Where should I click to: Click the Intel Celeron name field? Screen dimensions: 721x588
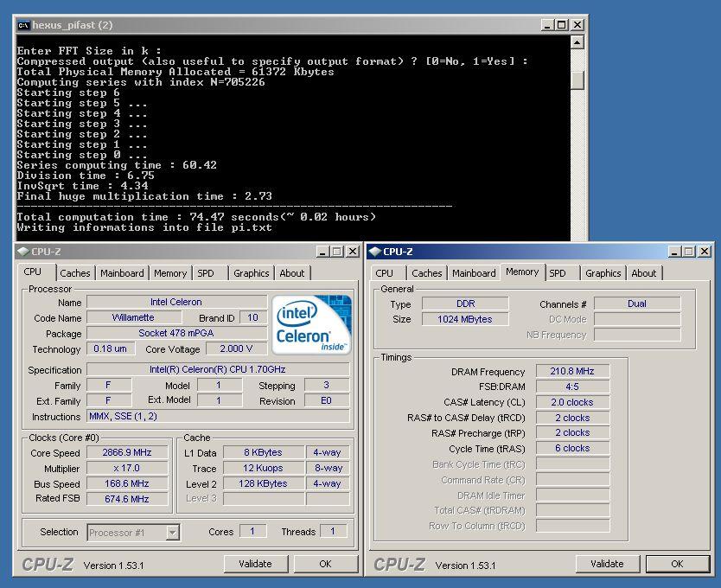tap(176, 302)
